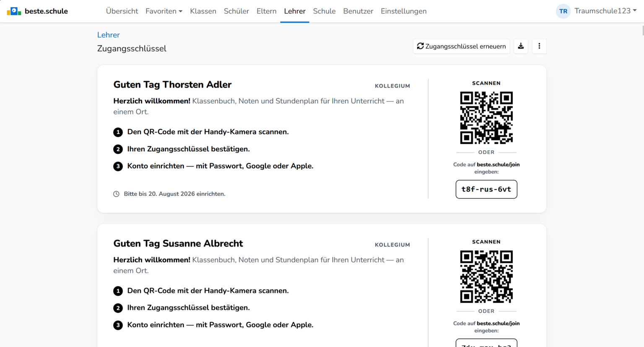The height and width of the screenshot is (347, 644).
Task: Open the Benutzer section
Action: point(358,11)
